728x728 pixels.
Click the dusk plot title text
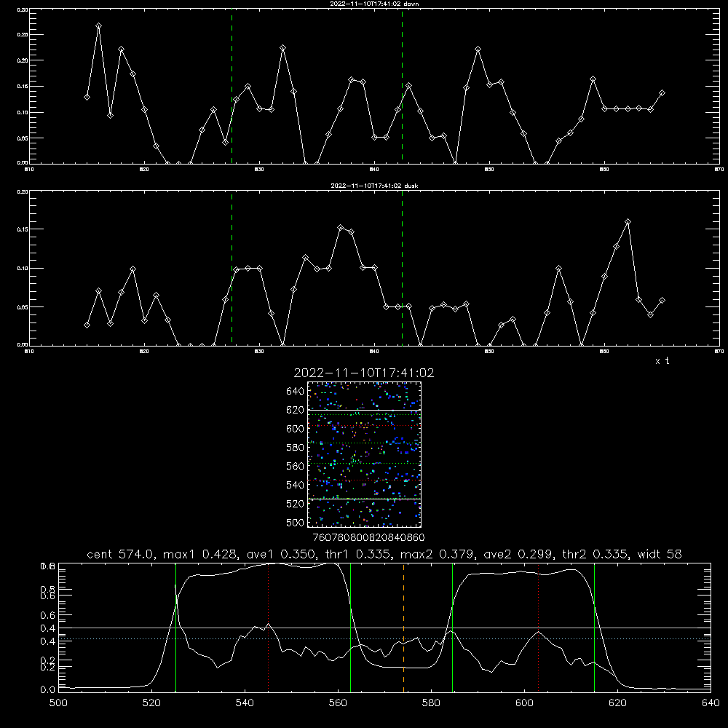(374, 186)
